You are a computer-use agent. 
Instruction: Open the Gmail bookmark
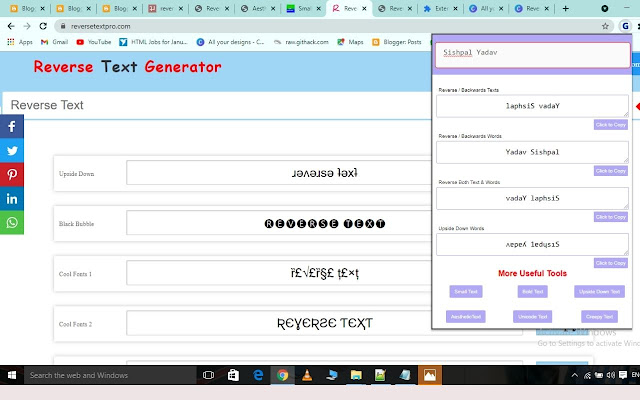pyautogui.click(x=54, y=42)
